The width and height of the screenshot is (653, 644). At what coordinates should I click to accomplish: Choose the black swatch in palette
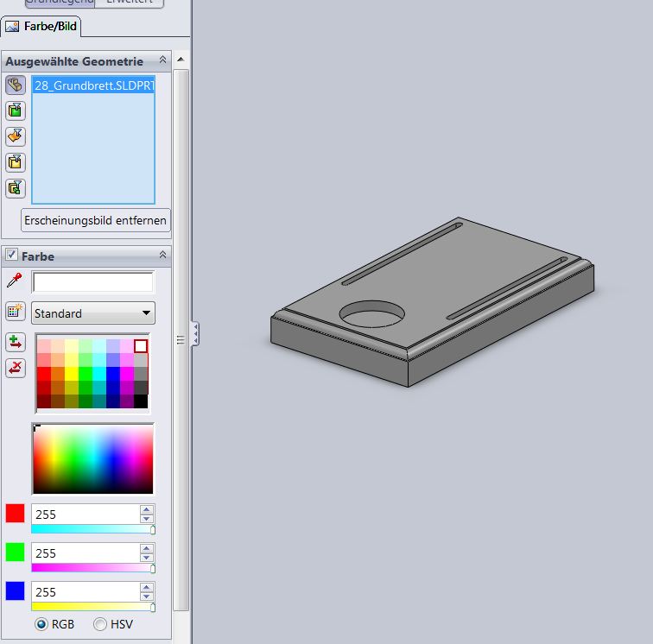[x=141, y=401]
